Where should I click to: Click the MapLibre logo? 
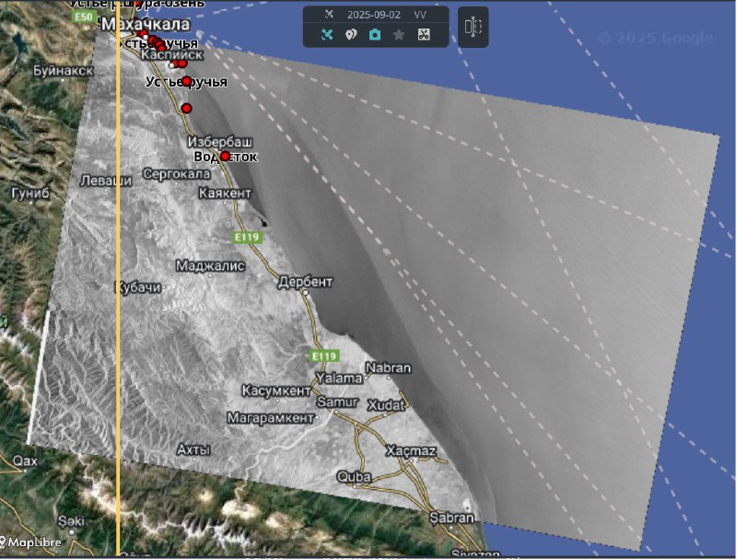32,542
